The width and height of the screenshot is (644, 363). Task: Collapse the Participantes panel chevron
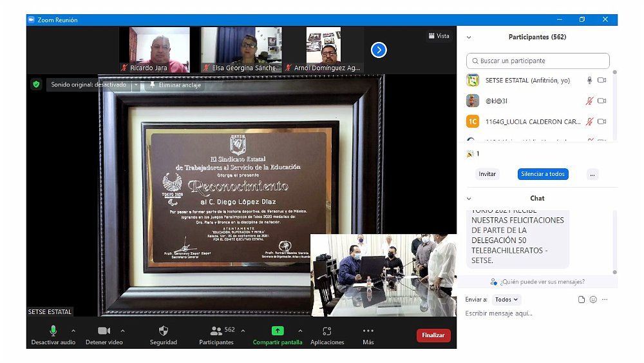coord(469,37)
